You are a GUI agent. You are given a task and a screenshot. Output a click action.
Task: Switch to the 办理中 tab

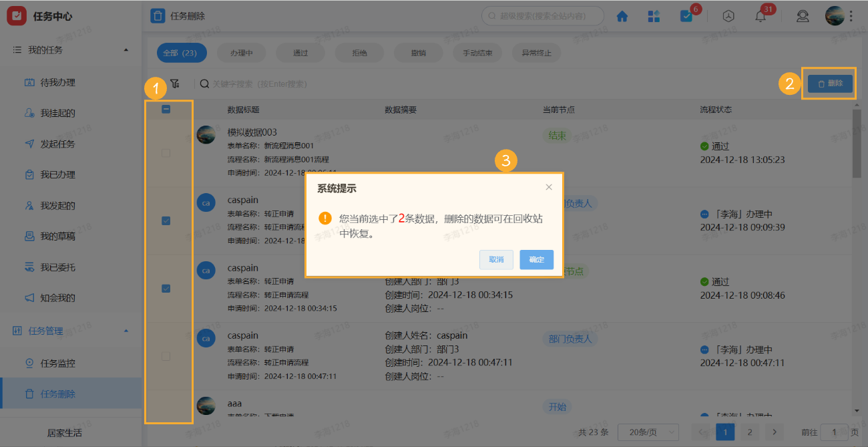241,52
